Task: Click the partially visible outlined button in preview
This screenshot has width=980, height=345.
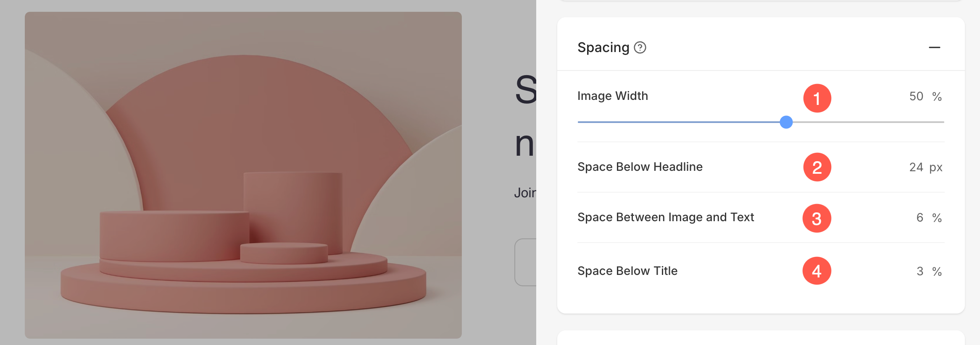Action: coord(525,262)
